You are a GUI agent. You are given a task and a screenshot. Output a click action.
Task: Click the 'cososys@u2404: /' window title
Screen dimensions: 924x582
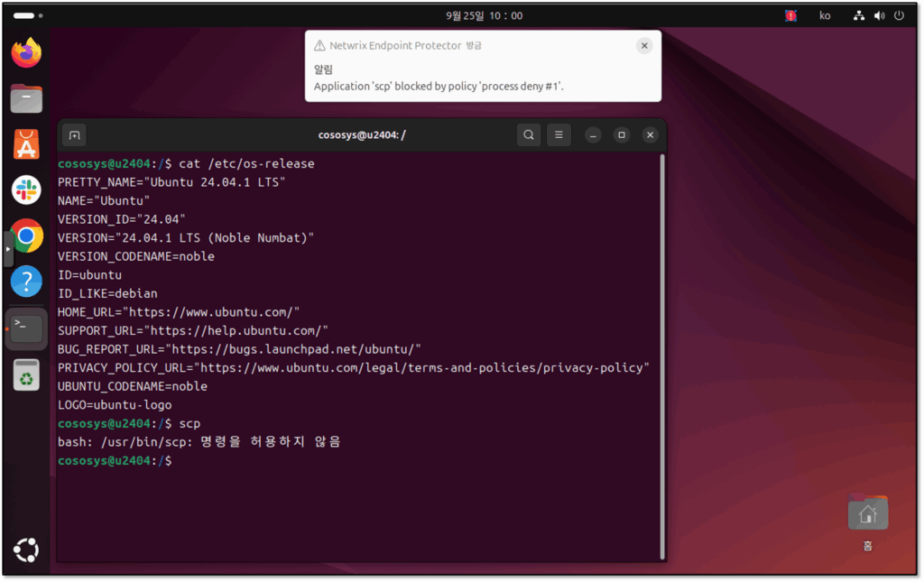click(x=362, y=134)
